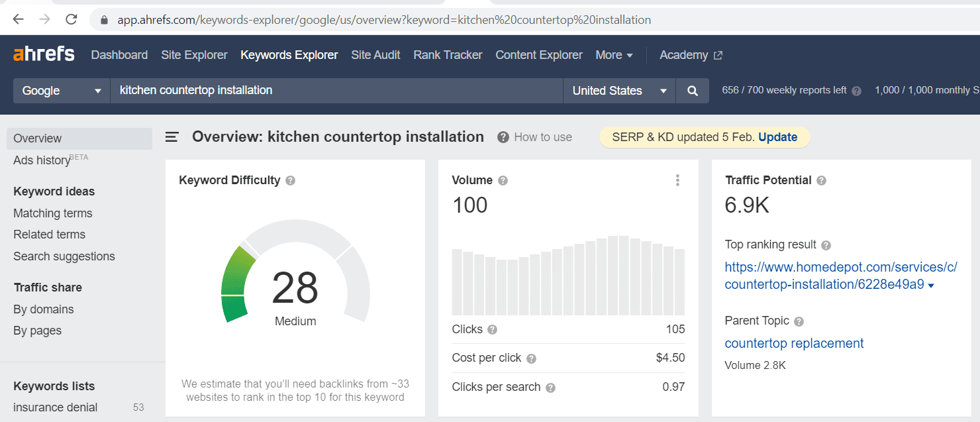Image resolution: width=980 pixels, height=422 pixels.
Task: Click the Ahrefs logo
Action: coord(44,54)
